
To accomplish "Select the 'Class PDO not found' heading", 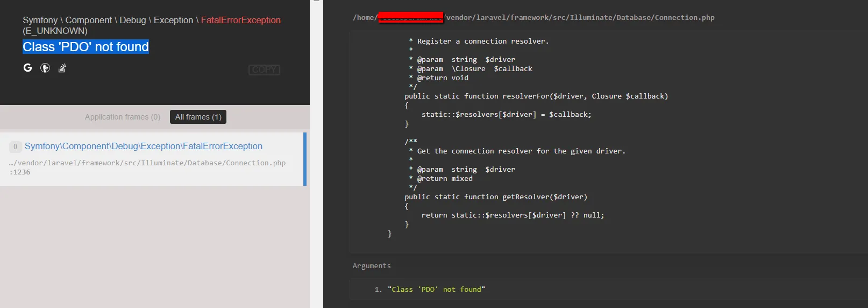I will [x=86, y=47].
